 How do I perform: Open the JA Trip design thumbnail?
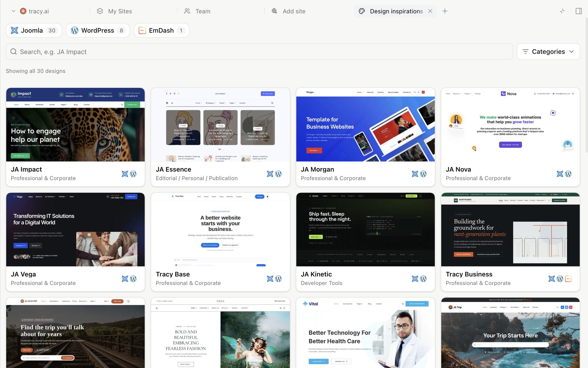coord(510,333)
